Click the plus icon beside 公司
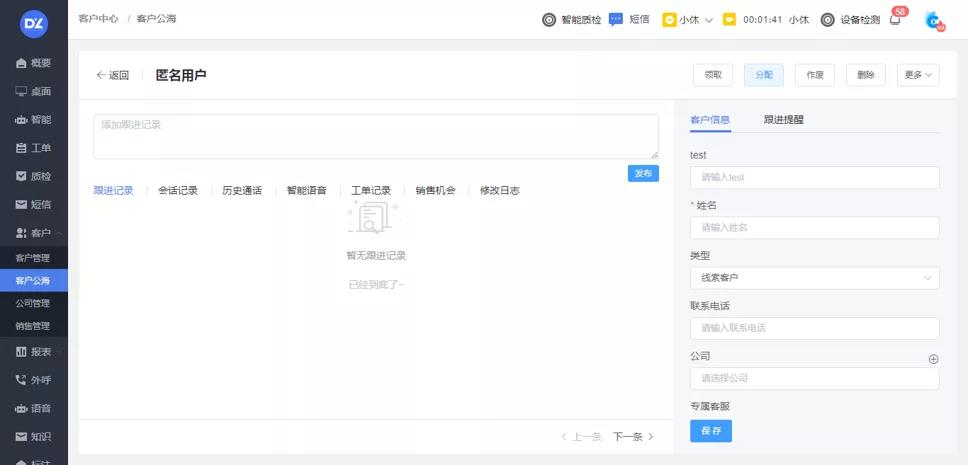The height and width of the screenshot is (465, 968). click(934, 359)
